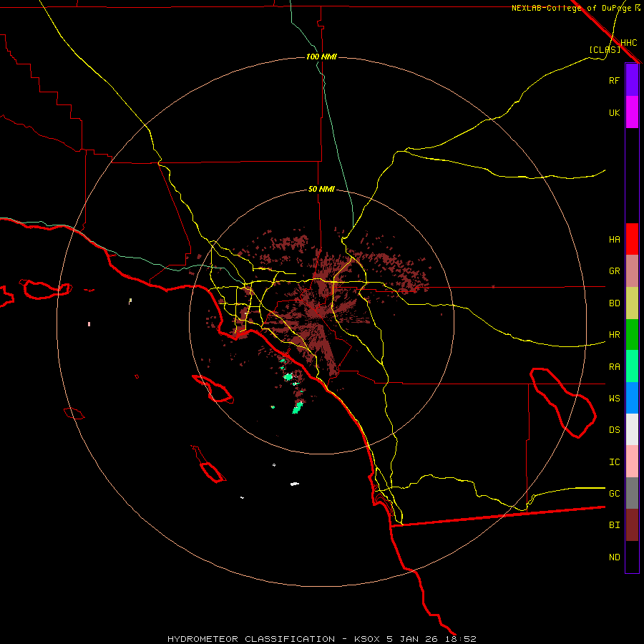Screen dimensions: 644x644
Task: Click the GC legend label
Action: pyautogui.click(x=614, y=494)
